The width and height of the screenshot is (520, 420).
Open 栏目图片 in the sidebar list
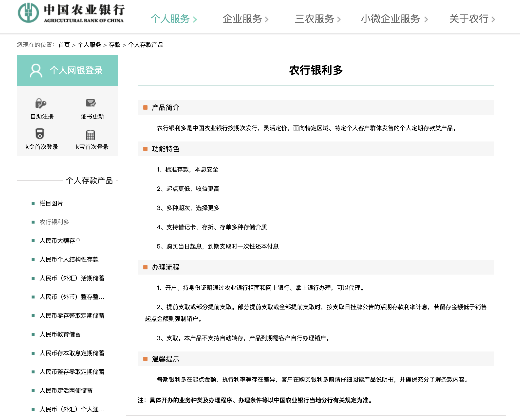tap(51, 203)
